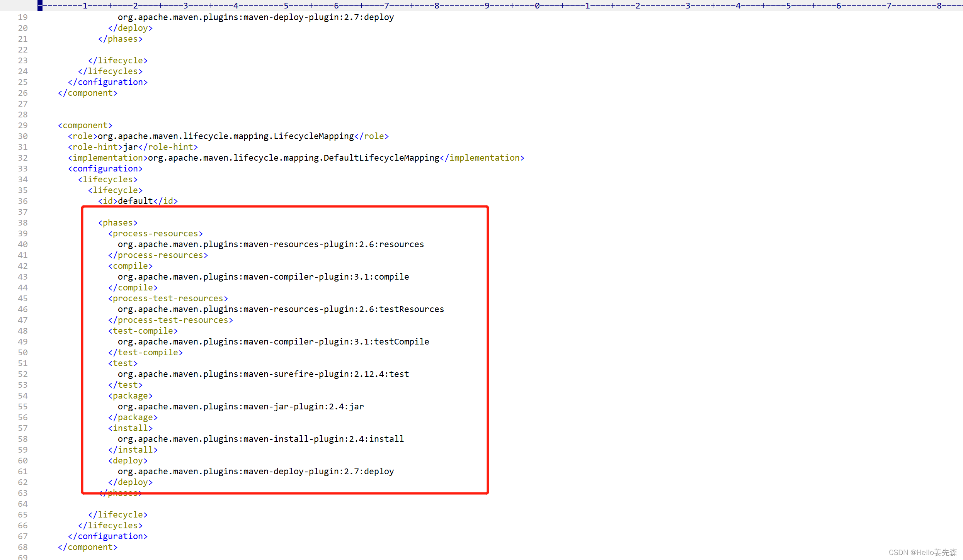This screenshot has height=560, width=963.
Task: Click the </deploy> closing tag on line 62
Action: 130,482
